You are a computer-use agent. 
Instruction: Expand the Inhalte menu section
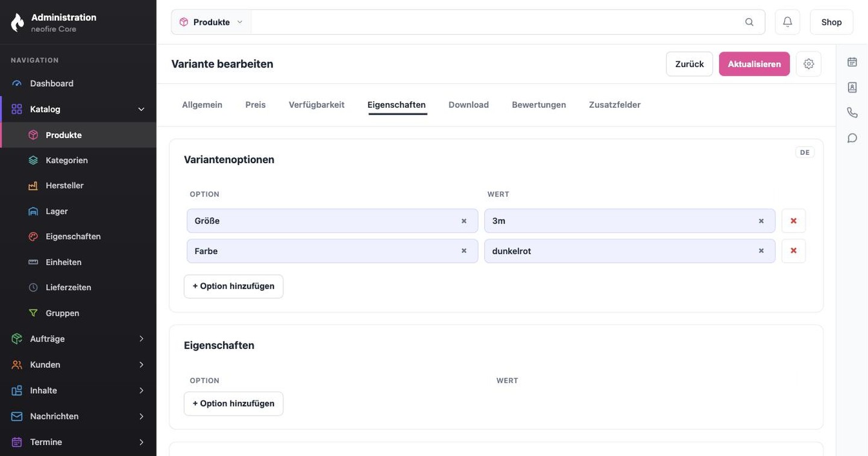point(78,390)
